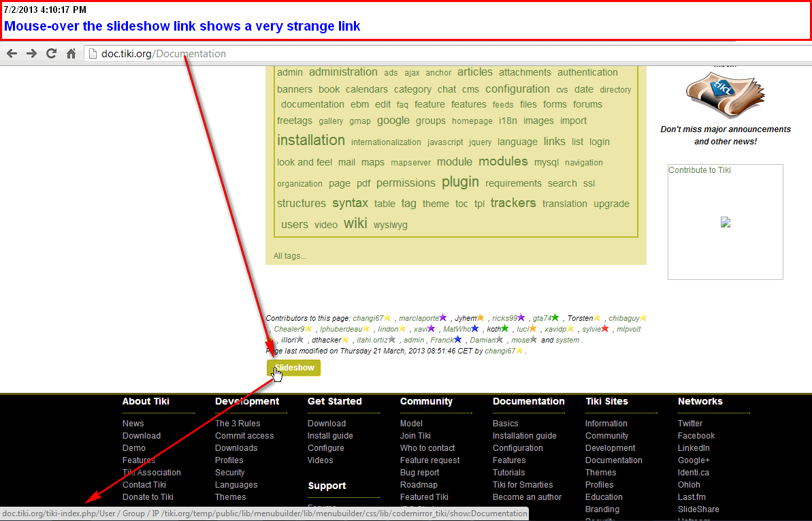Open Languages link under Development
Viewport: 812px width, 521px height.
236,485
